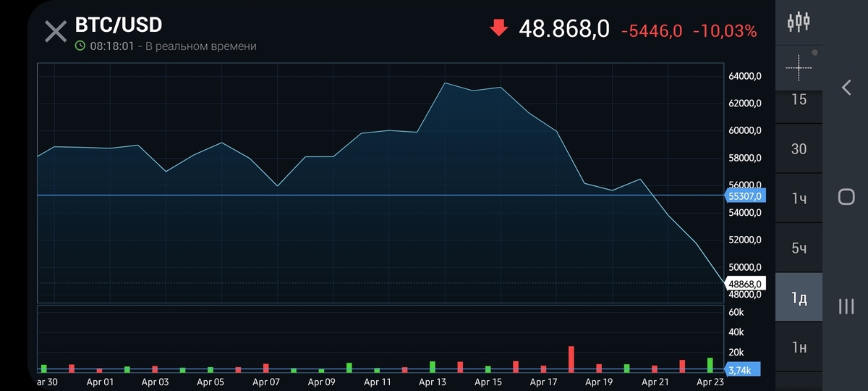Click the Apr 01 date label
The width and height of the screenshot is (868, 391).
(100, 382)
